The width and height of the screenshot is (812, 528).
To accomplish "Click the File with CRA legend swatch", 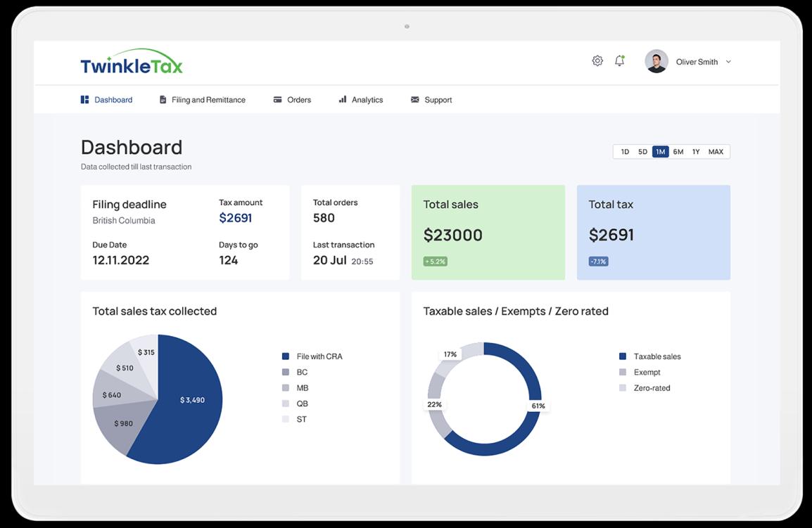I will (286, 356).
